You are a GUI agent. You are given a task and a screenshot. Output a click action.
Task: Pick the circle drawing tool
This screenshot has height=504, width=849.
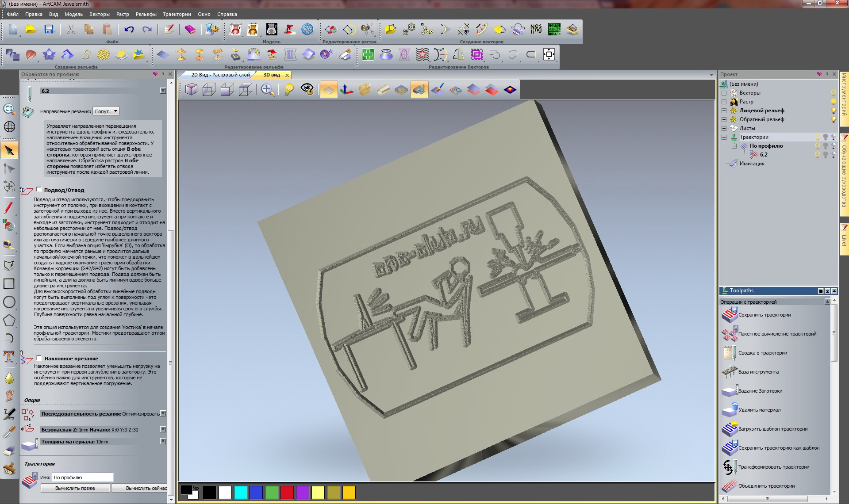click(9, 302)
